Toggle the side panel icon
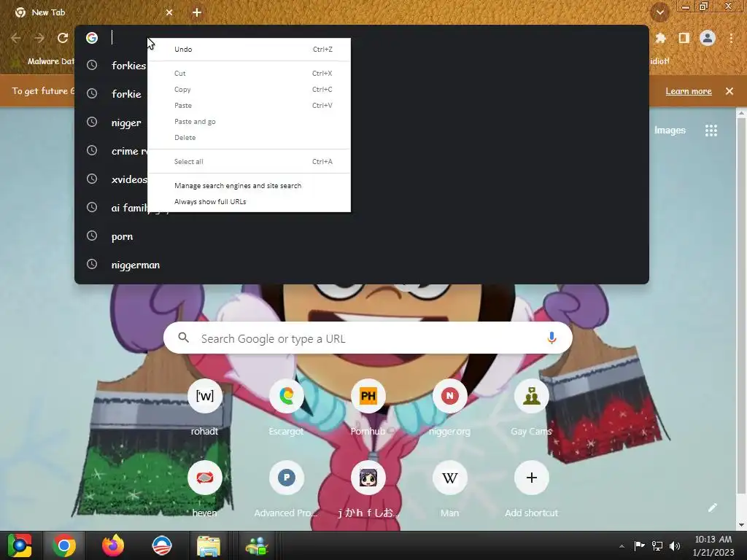The width and height of the screenshot is (747, 560). (x=684, y=38)
